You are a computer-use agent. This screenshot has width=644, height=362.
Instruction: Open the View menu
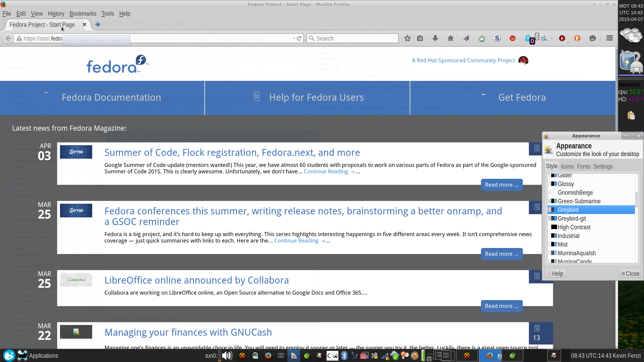[37, 13]
